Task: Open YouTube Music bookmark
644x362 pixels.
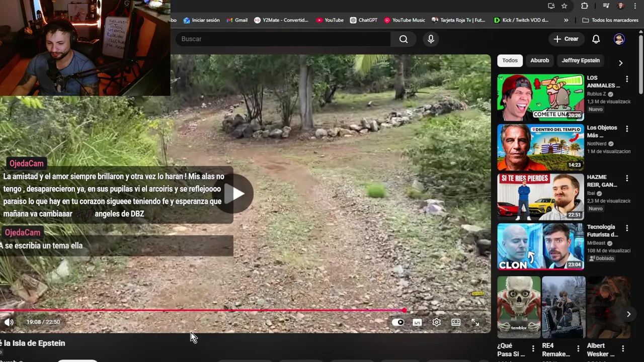Action: click(405, 20)
